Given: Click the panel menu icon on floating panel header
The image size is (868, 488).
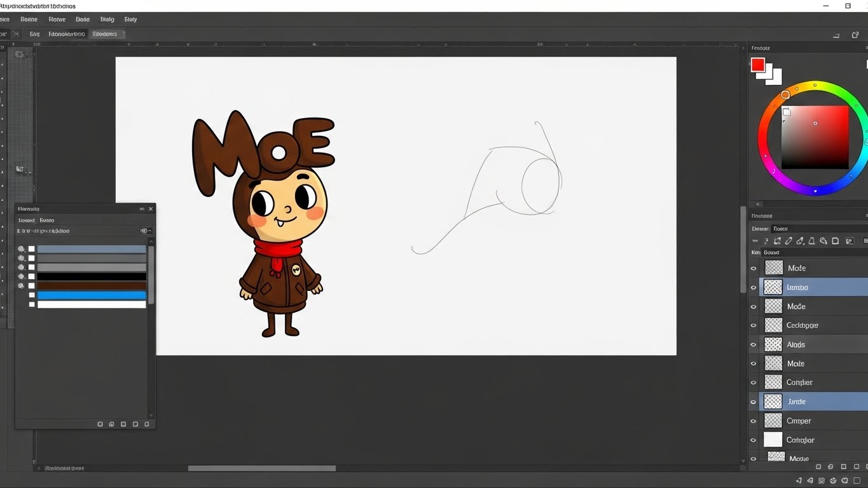Looking at the screenshot, I should (x=142, y=209).
